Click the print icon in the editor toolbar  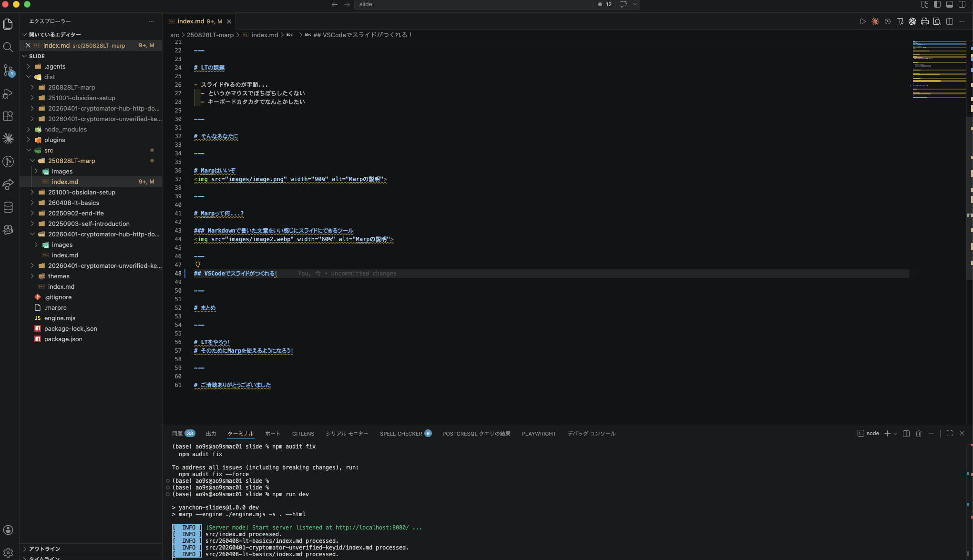tap(925, 21)
